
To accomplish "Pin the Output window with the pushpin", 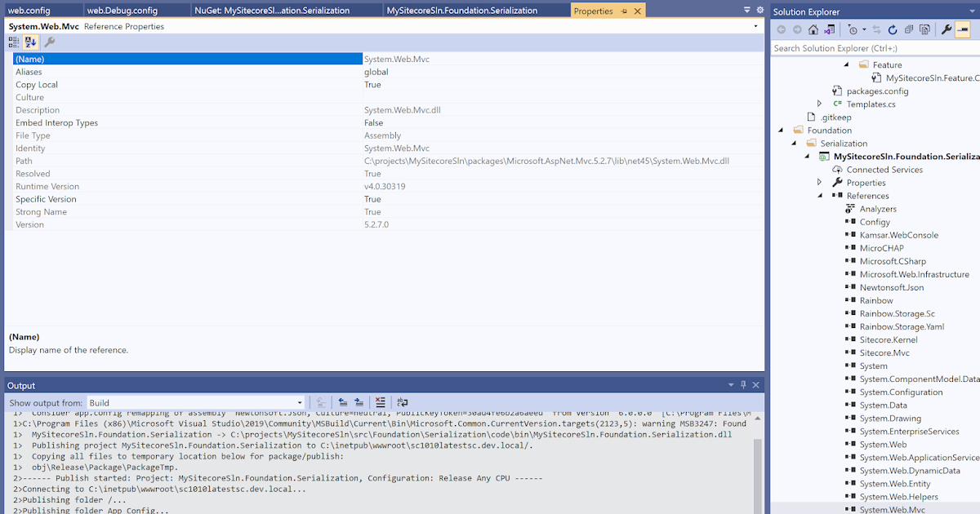I will (x=743, y=385).
